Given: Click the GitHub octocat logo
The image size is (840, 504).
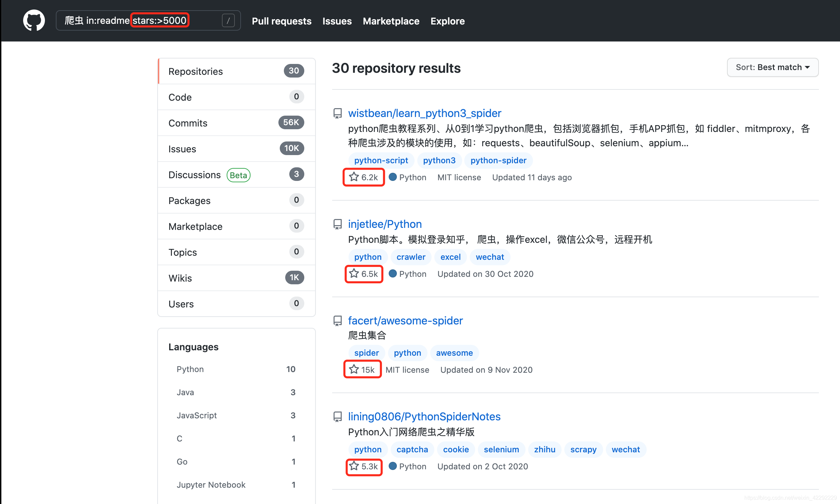Looking at the screenshot, I should [x=34, y=20].
